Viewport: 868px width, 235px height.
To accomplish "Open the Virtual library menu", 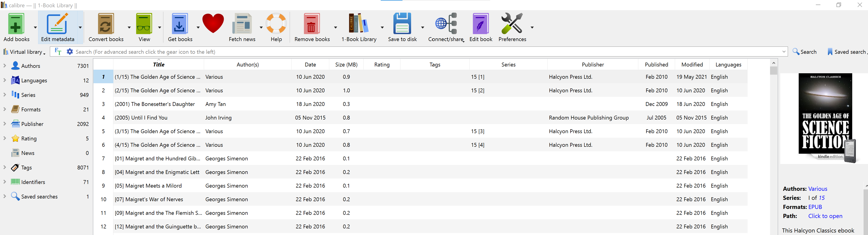I will pyautogui.click(x=24, y=52).
